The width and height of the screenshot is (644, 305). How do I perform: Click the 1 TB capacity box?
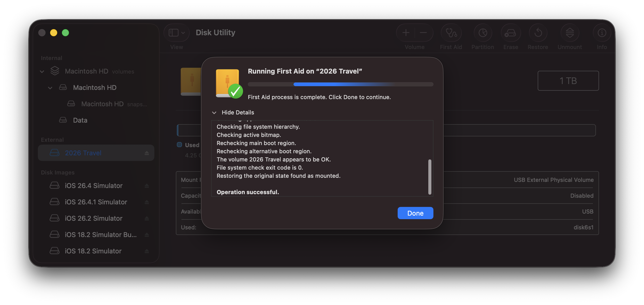[x=568, y=81]
